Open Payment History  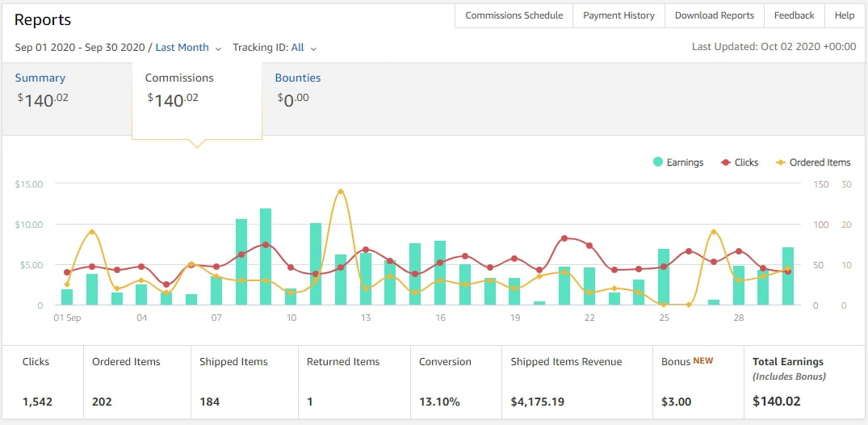tap(619, 15)
